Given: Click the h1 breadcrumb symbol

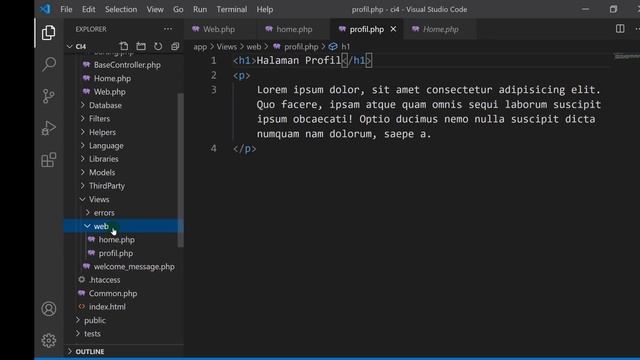Looking at the screenshot, I should (x=345, y=47).
